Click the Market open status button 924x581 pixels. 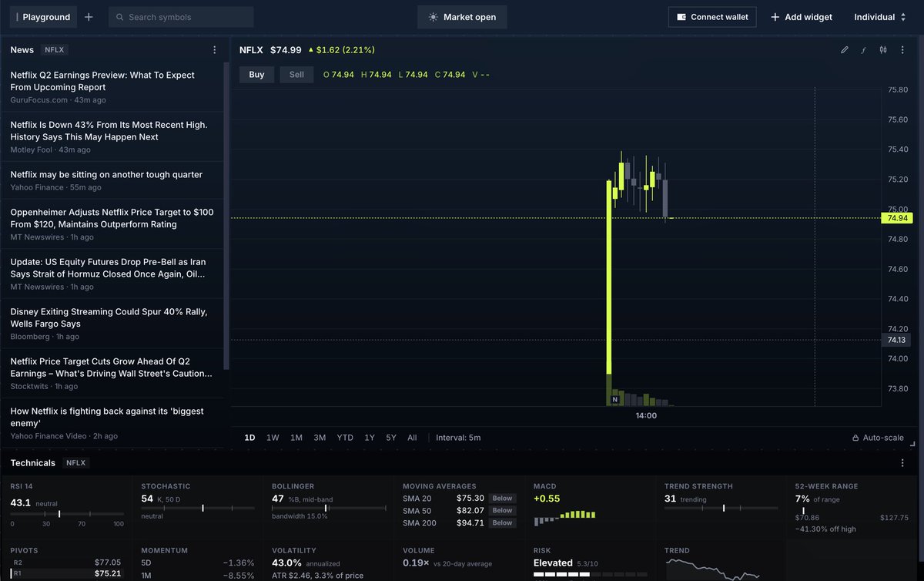click(x=462, y=17)
